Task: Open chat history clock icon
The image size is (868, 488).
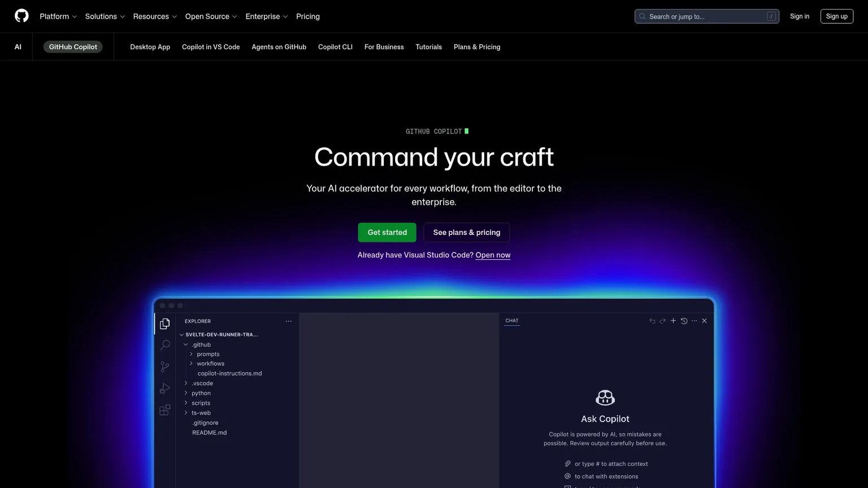Action: tap(684, 321)
